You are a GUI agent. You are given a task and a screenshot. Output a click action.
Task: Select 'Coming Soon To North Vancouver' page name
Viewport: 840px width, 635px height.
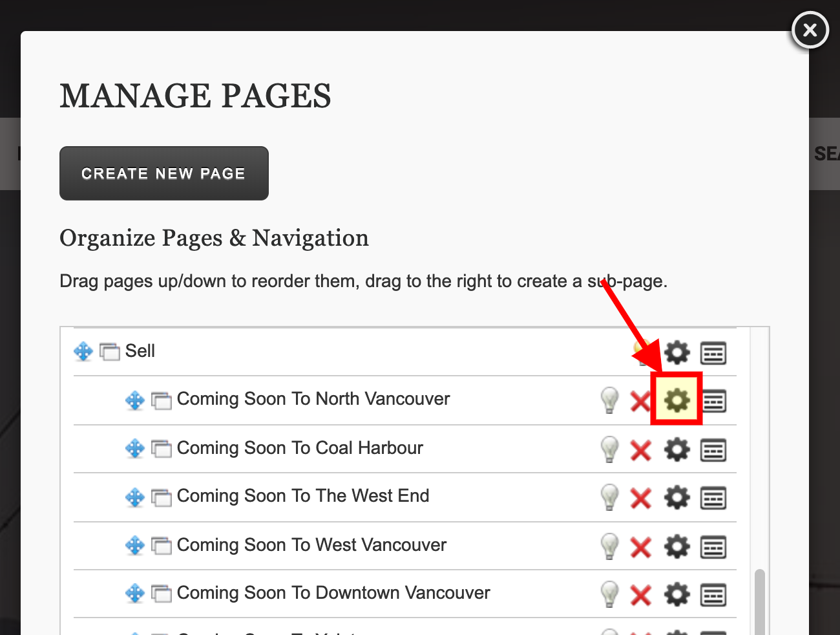[x=313, y=399]
